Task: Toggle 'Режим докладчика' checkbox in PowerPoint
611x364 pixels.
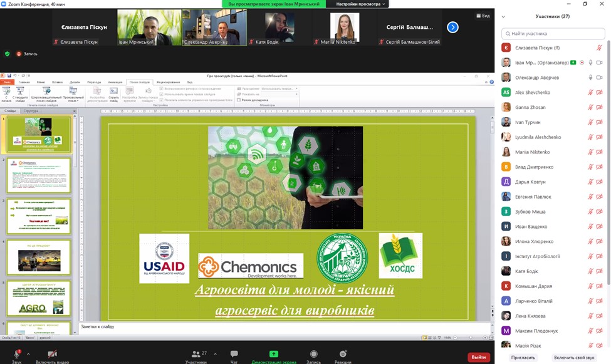Action: click(x=239, y=100)
